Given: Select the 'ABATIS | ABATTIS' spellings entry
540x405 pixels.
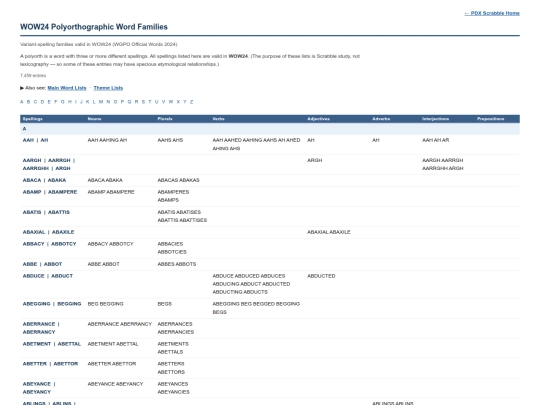Looking at the screenshot, I should [46, 212].
